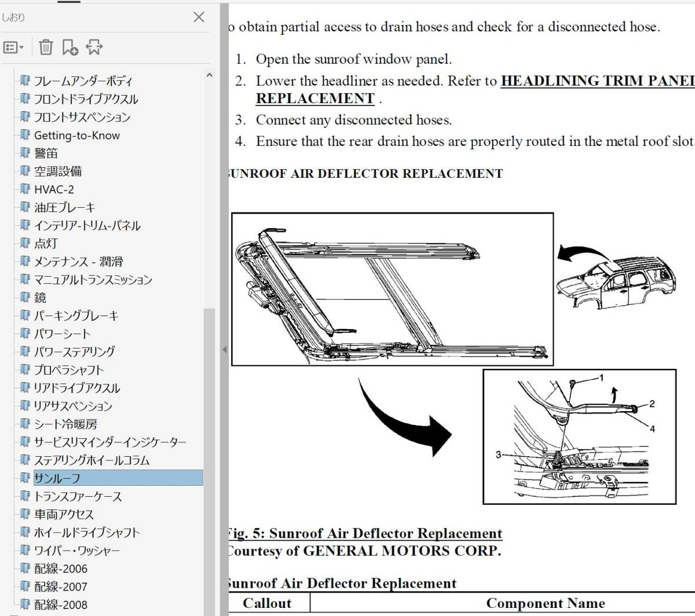
Task: Click the bookmark icon beside プロペラシャフト
Action: tap(24, 370)
